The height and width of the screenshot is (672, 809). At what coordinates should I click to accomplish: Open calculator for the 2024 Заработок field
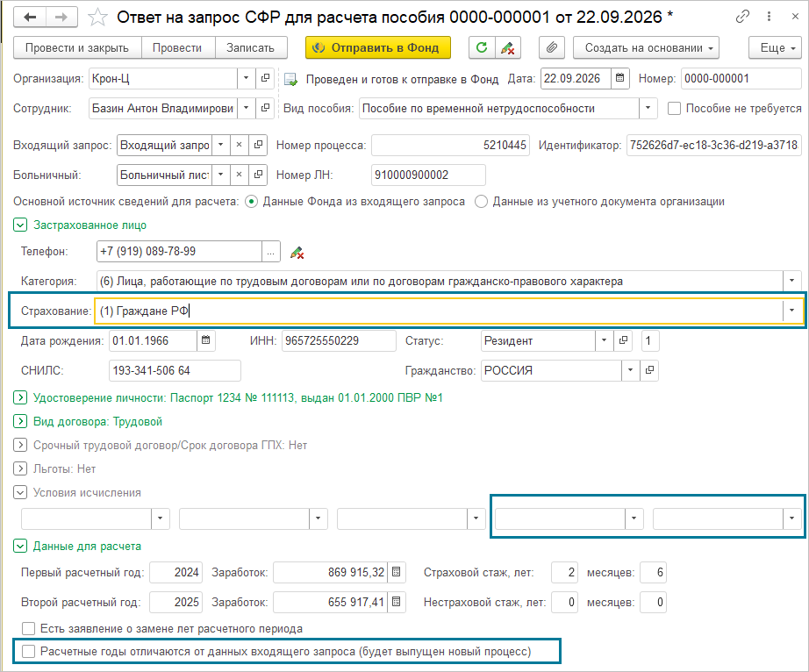tap(397, 572)
